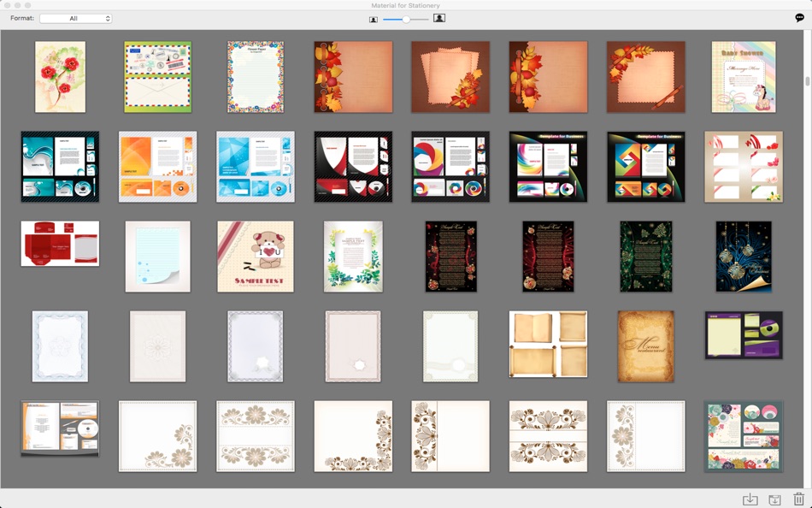Screen dimensions: 812x508
Task: Select the teddy bear I love U card
Action: tap(256, 257)
